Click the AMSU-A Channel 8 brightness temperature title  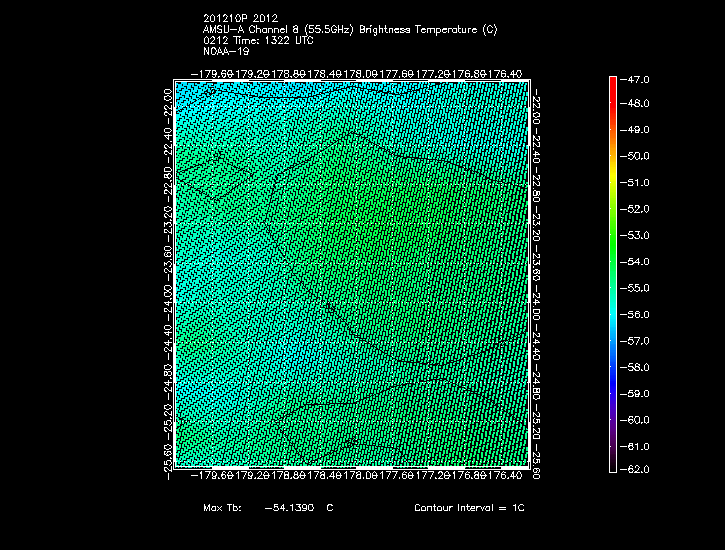point(349,31)
